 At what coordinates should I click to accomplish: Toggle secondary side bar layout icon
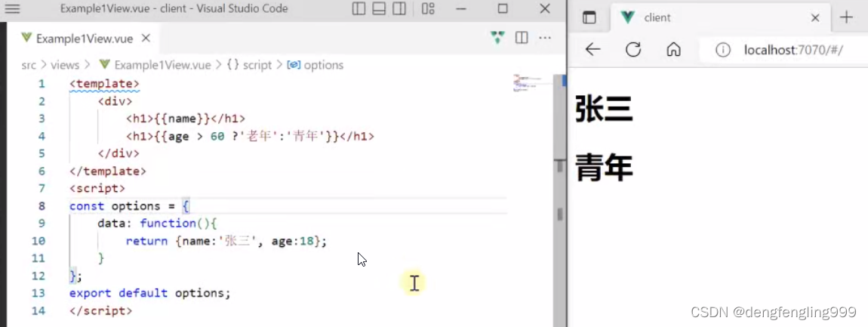(x=399, y=9)
